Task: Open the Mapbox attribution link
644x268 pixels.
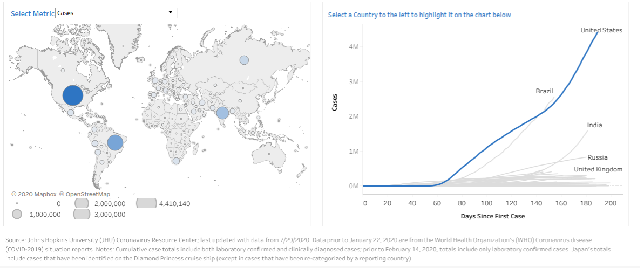Action: pyautogui.click(x=34, y=194)
